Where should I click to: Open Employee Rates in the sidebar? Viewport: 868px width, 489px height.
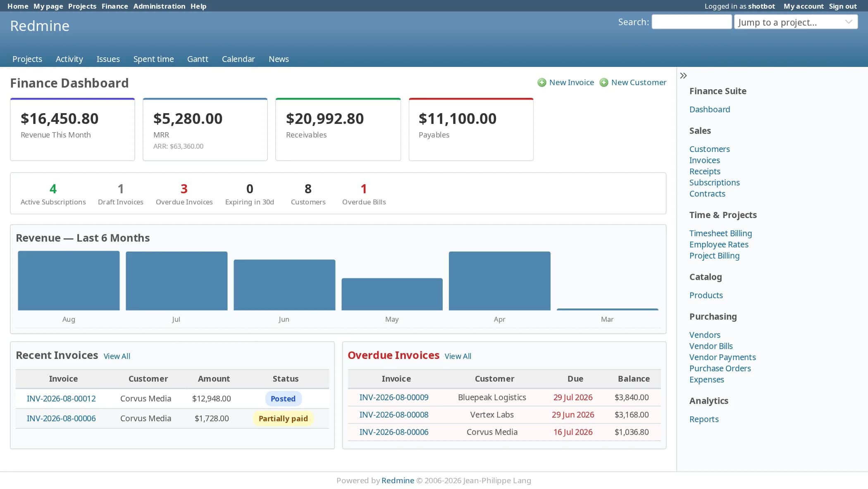[x=719, y=244]
